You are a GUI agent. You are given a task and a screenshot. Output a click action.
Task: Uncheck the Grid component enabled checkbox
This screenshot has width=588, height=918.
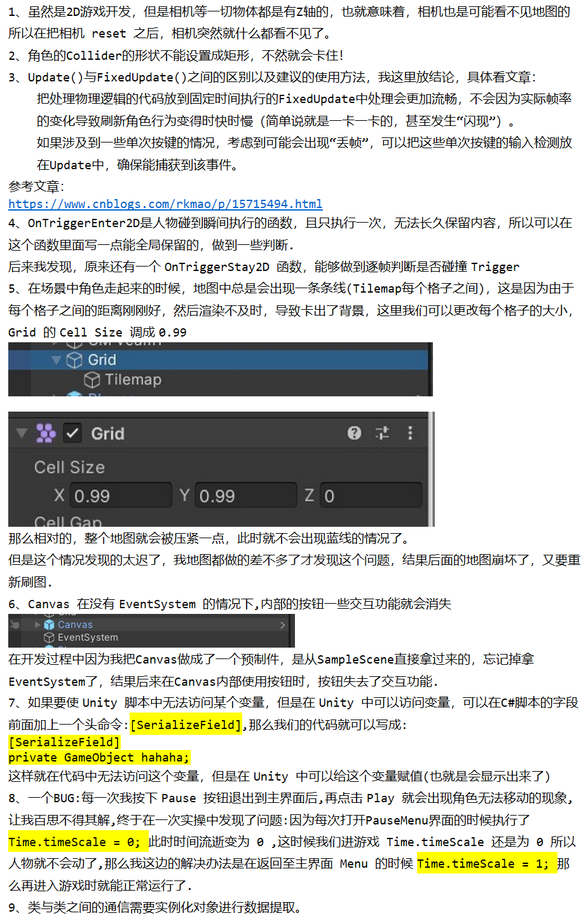tap(72, 433)
